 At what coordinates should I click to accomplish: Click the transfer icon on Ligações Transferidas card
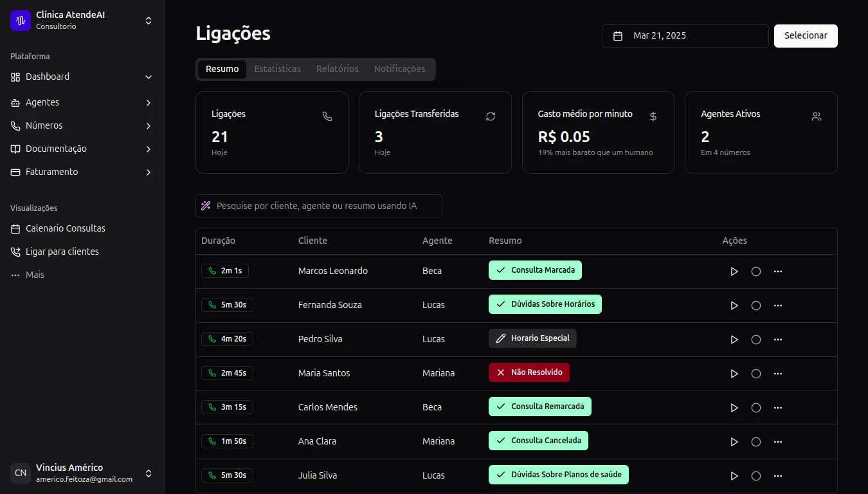tap(490, 116)
